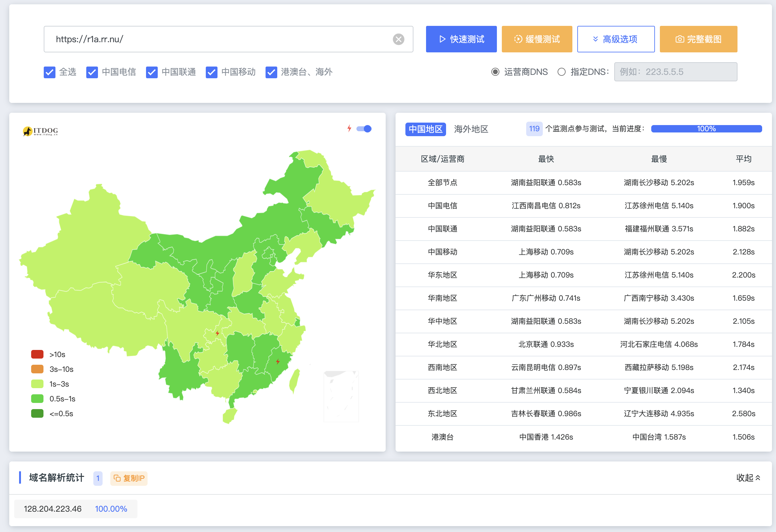Click the orange 3s–10s legend swatch
Screen dimensions: 776x532
[x=37, y=369]
